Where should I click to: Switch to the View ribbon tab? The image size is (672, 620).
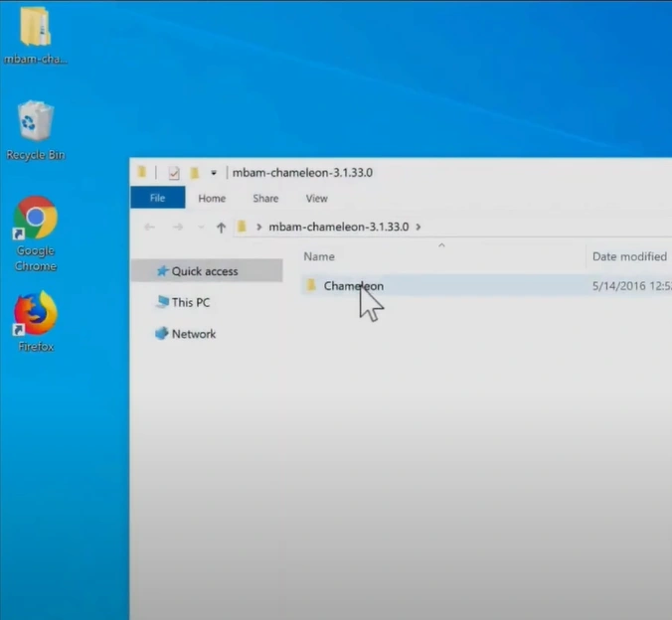[x=317, y=198]
